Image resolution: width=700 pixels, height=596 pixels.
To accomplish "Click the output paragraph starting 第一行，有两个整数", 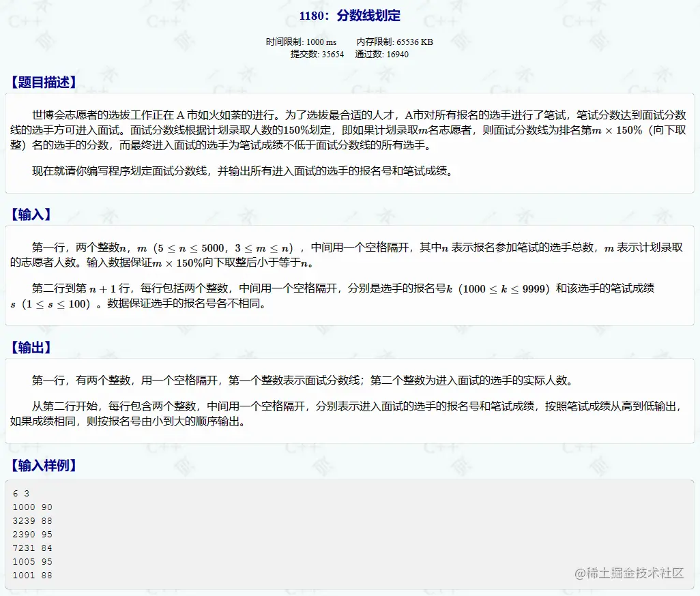I will point(304,381).
